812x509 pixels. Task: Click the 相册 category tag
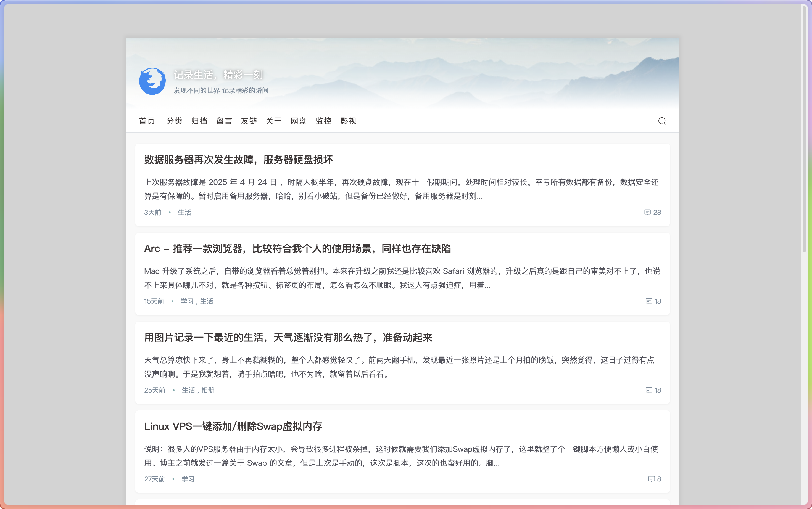208,390
